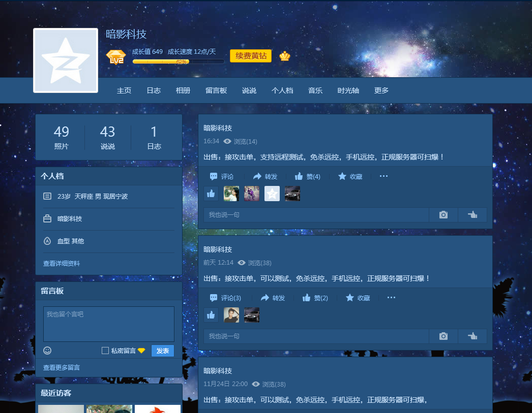Click the crown icon beside 续费黄钻
Image resolution: width=532 pixels, height=413 pixels.
285,56
